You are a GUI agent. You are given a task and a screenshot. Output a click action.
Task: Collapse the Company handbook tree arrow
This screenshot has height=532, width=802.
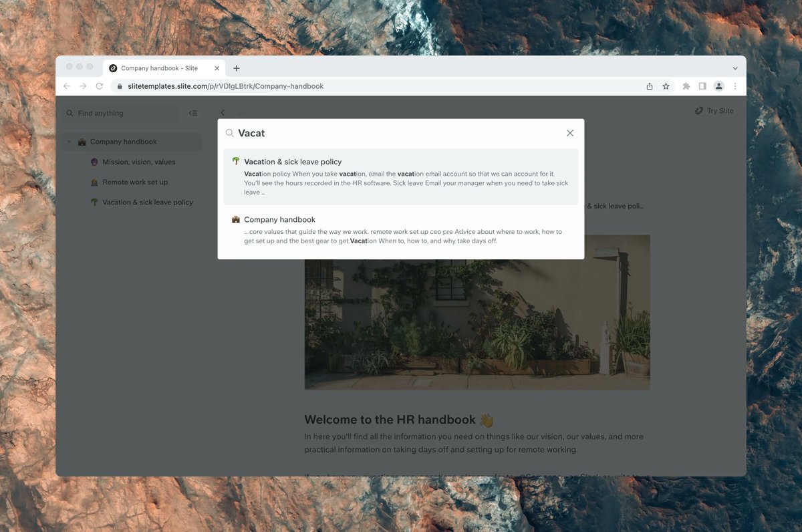[x=69, y=142]
